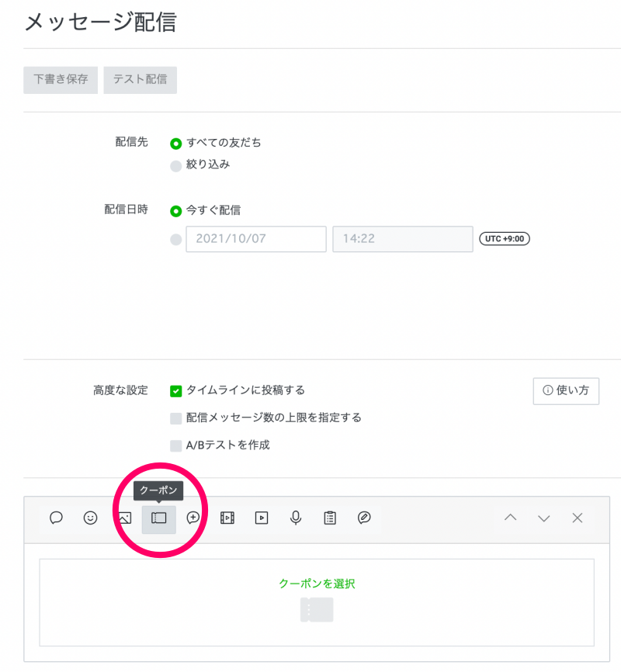The width and height of the screenshot is (621, 672).
Task: Uncheck タイムラインに投稿する checkbox
Action: click(176, 391)
